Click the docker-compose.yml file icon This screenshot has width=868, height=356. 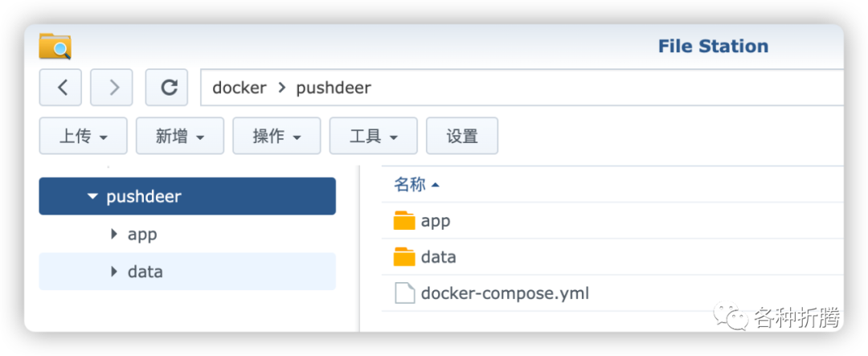(404, 293)
